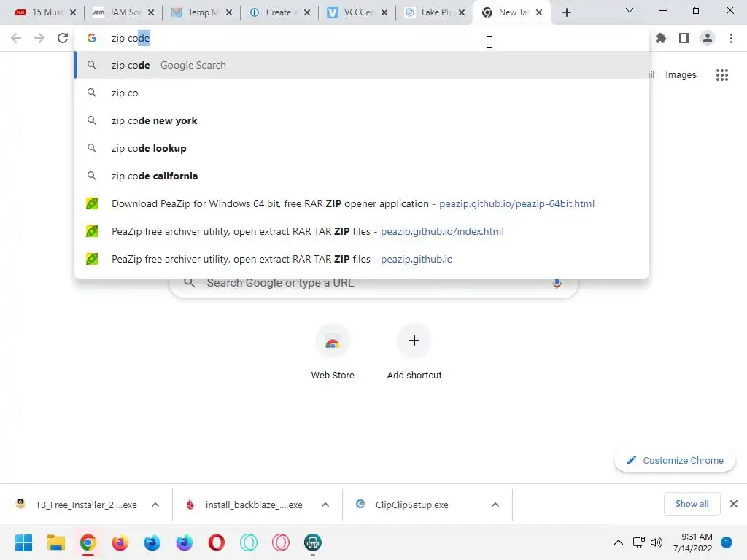The height and width of the screenshot is (560, 747).
Task: Open the last PeaZip peazip.github.io suggestion
Action: [362, 259]
